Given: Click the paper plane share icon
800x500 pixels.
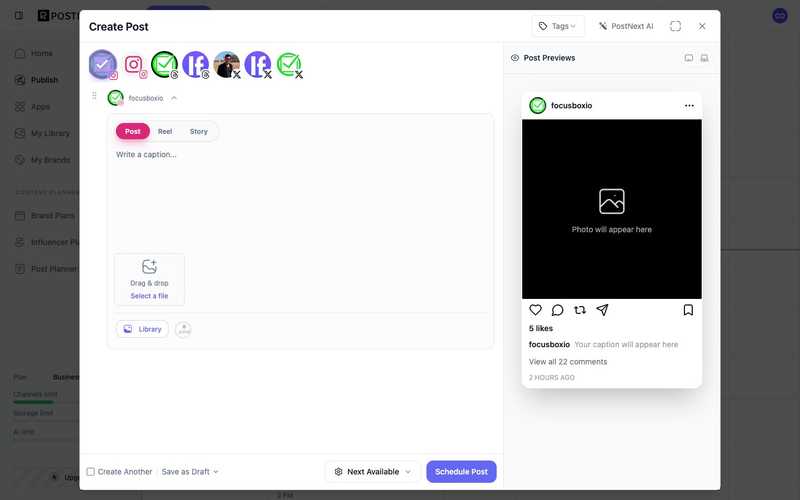Looking at the screenshot, I should point(603,310).
